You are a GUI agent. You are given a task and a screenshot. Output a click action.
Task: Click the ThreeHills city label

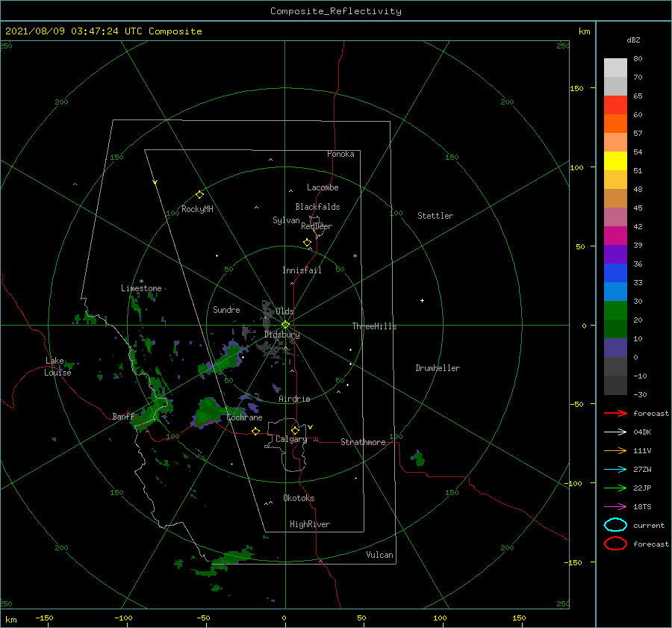point(375,326)
